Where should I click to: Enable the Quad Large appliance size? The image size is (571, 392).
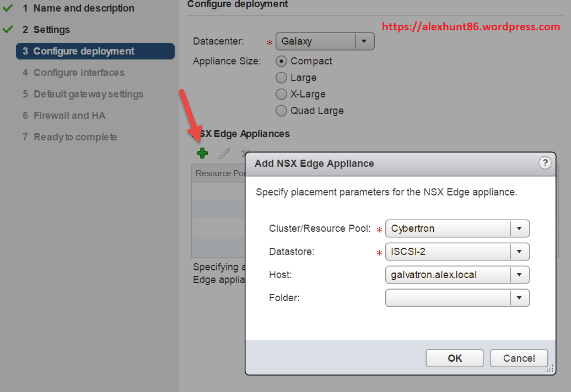pos(281,111)
